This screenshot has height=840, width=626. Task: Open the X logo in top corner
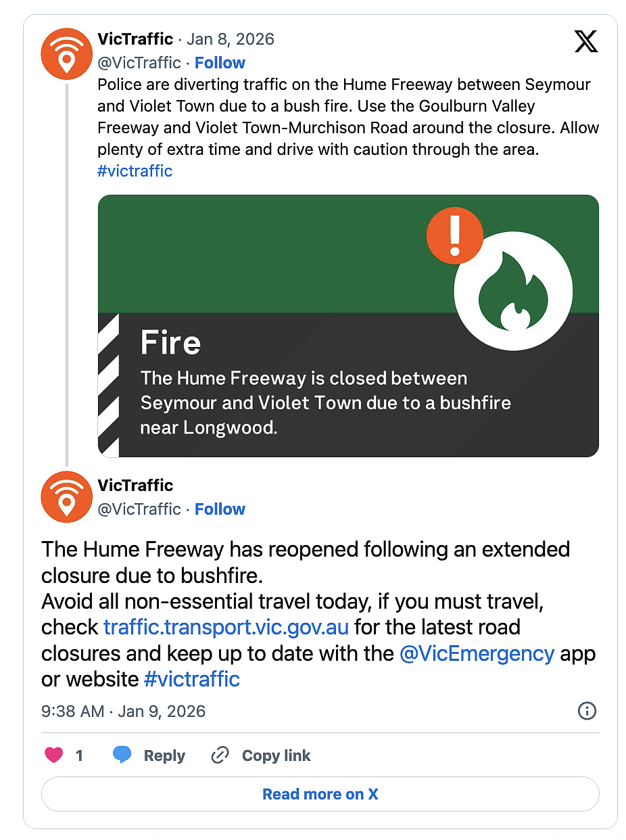pyautogui.click(x=586, y=42)
